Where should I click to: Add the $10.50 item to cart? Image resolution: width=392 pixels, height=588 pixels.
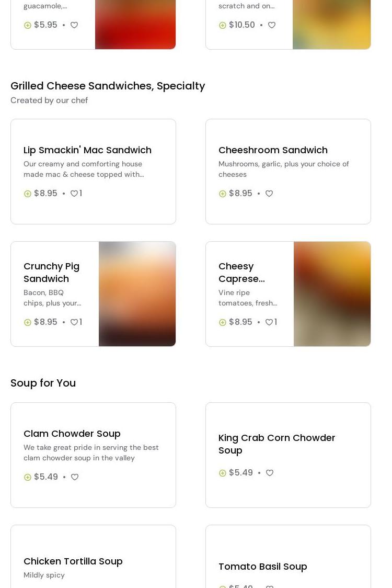[223, 25]
